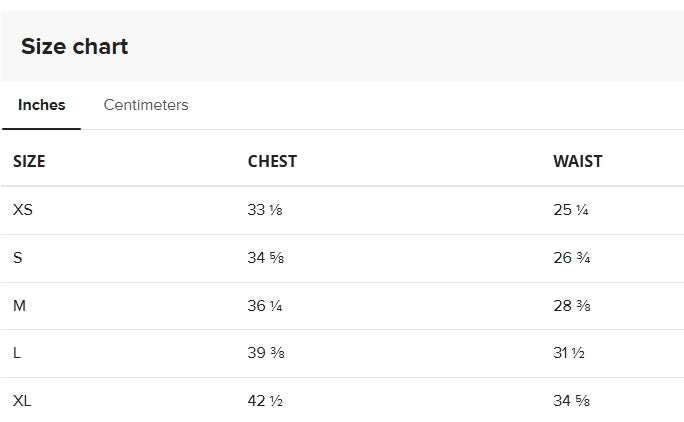The image size is (684, 422).
Task: Click the WAIST column header
Action: (x=578, y=161)
